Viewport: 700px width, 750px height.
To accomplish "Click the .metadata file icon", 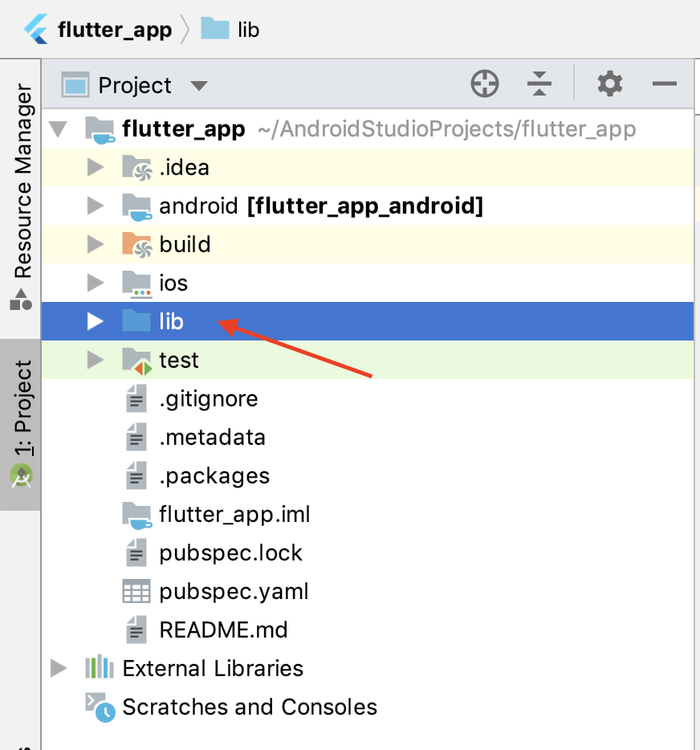I will click(136, 437).
